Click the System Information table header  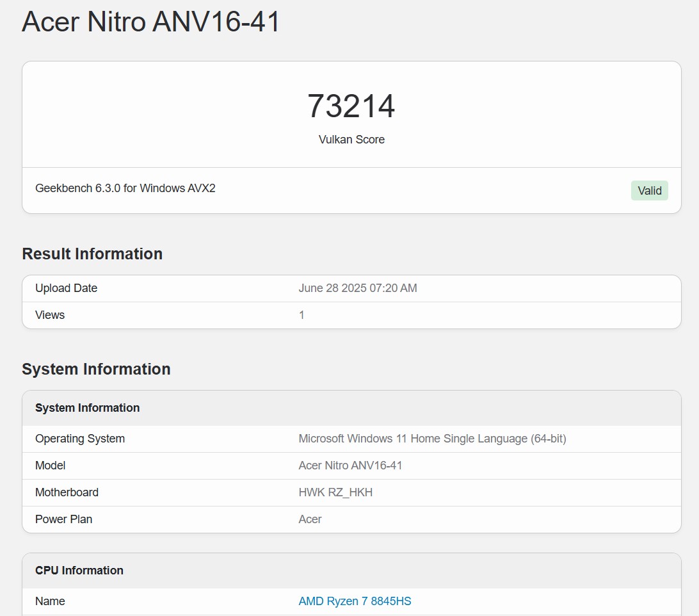click(x=87, y=408)
